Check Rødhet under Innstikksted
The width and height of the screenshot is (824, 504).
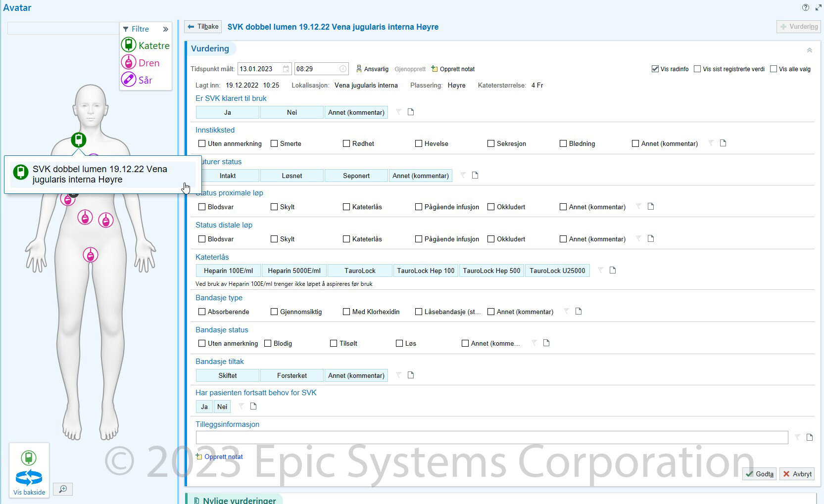[346, 144]
